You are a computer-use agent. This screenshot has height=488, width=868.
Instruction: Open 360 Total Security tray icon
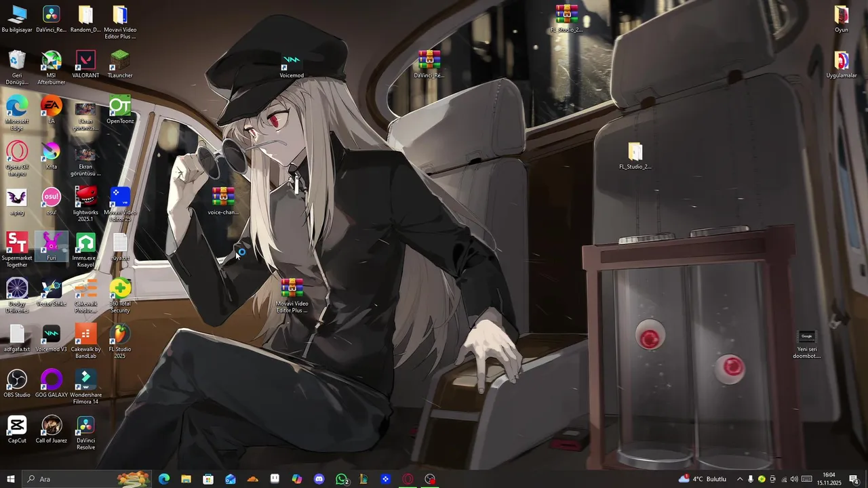pos(762,479)
